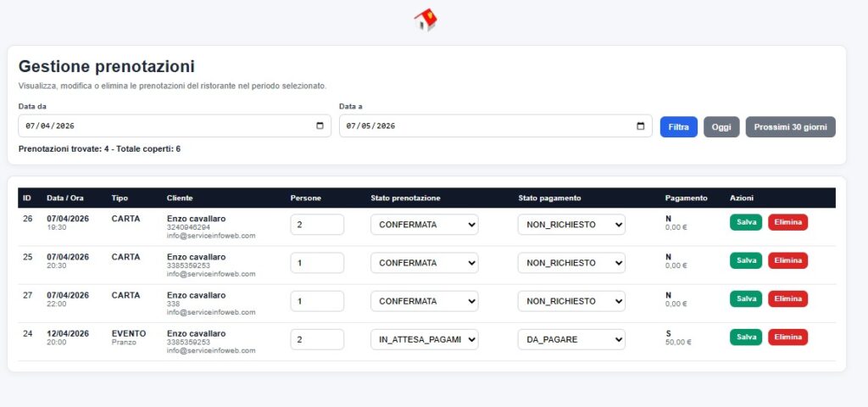Delete reservation 25 with Elimina
Viewport: 868px width, 407px height.
coord(787,260)
